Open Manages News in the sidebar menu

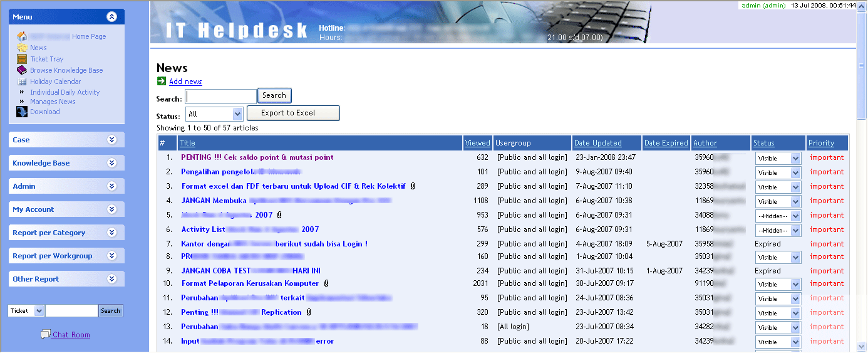click(53, 102)
